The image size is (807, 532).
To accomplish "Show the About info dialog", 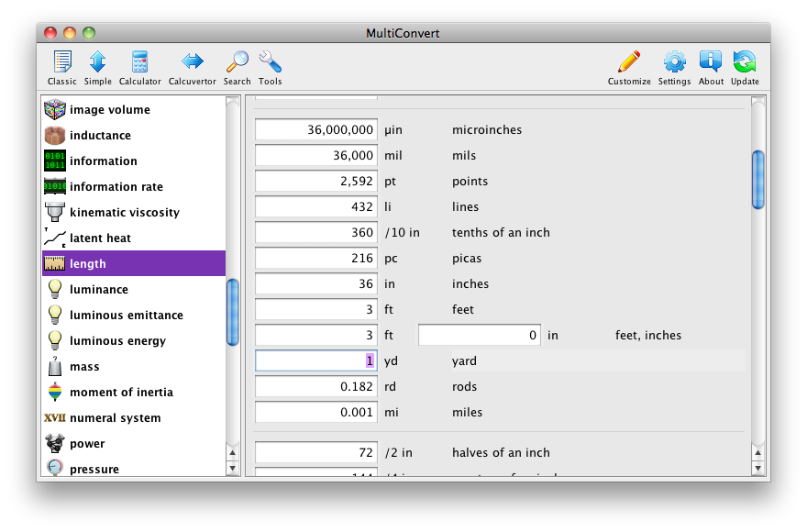I will [x=711, y=68].
